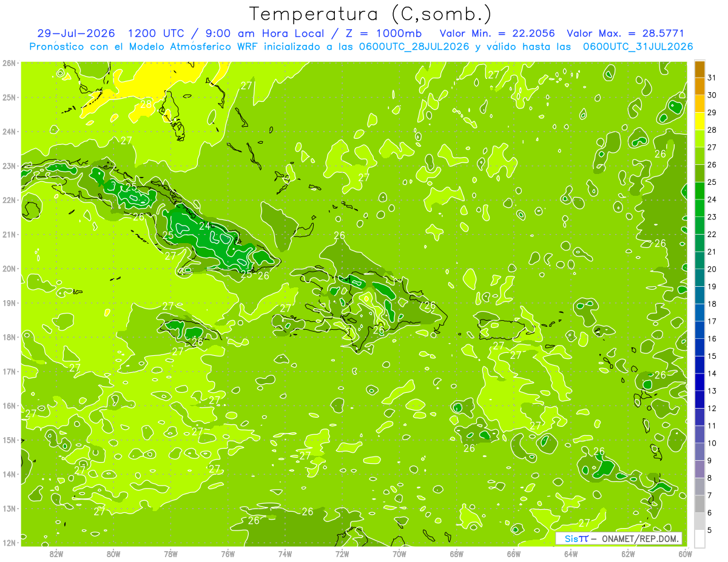Click the '76W' longitude axis label
The image size is (728, 562).
[x=227, y=554]
